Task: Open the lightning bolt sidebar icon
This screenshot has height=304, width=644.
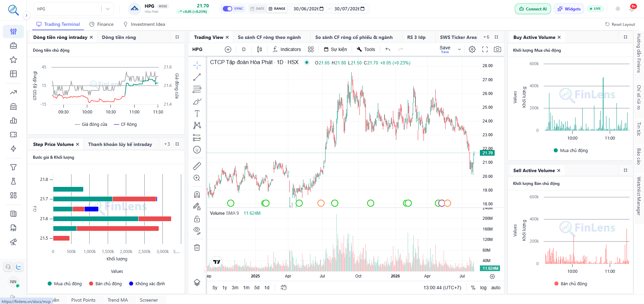Action: (13, 149)
